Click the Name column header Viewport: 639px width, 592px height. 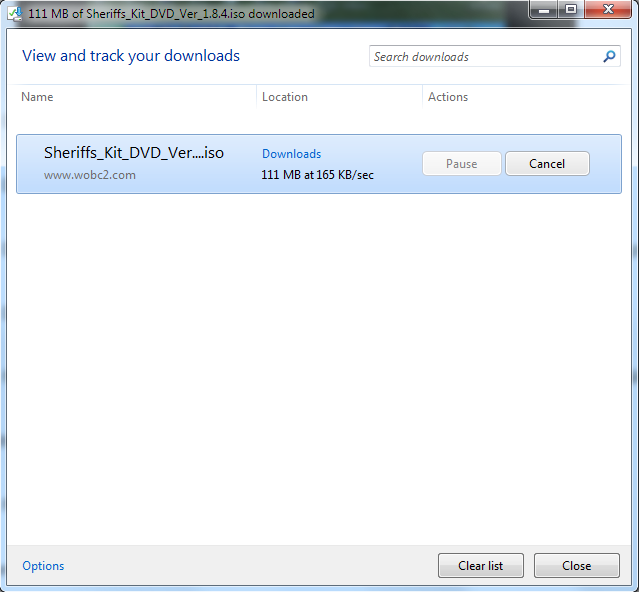(37, 97)
